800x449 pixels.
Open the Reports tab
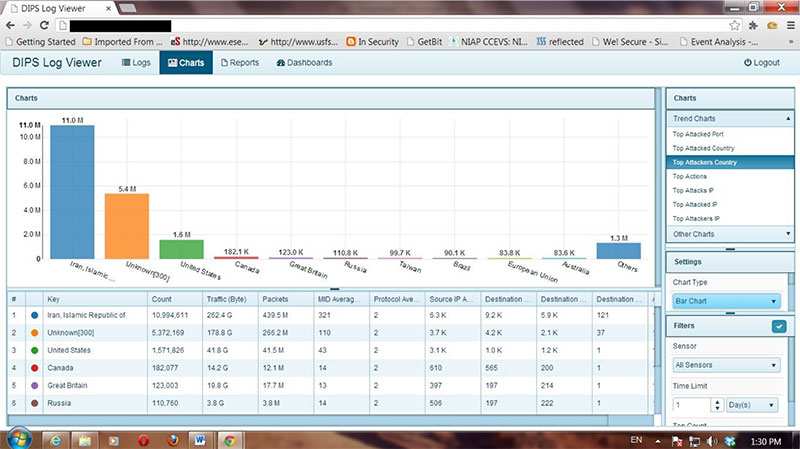(240, 63)
